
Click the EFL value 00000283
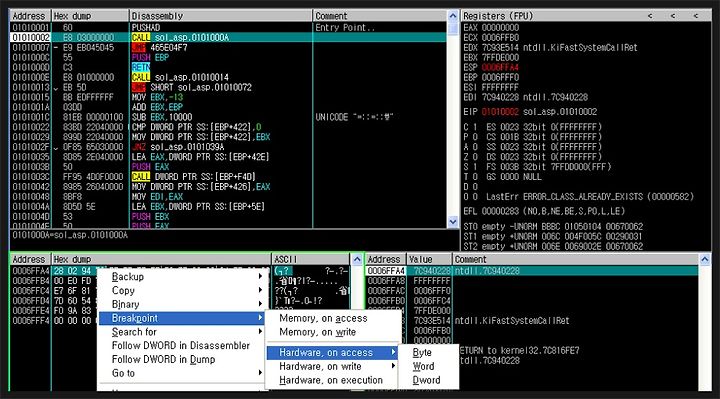coord(500,211)
